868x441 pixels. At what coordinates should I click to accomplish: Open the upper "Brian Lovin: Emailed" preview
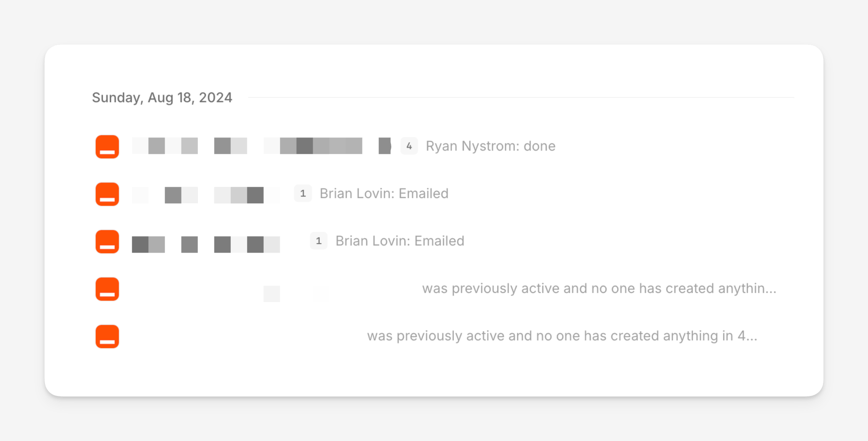pyautogui.click(x=384, y=194)
